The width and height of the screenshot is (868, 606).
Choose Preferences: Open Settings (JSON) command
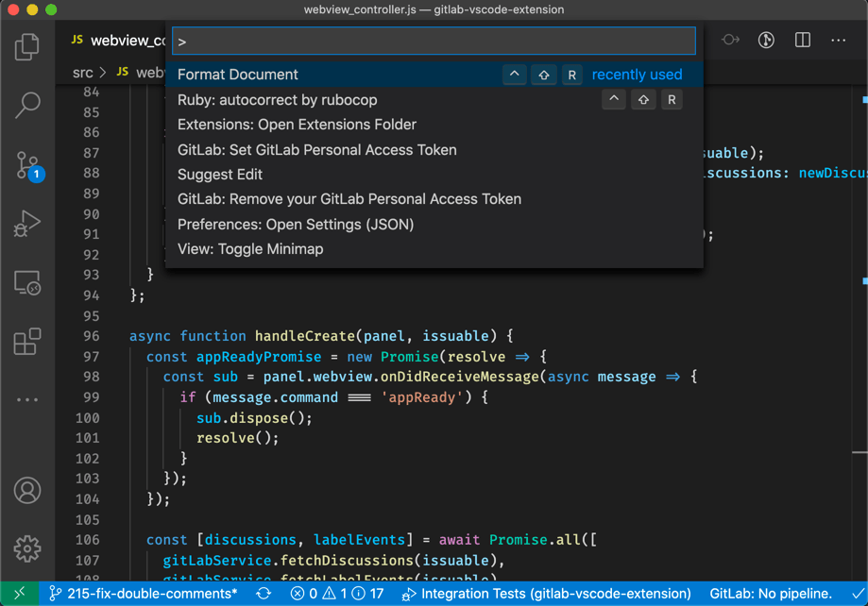296,225
